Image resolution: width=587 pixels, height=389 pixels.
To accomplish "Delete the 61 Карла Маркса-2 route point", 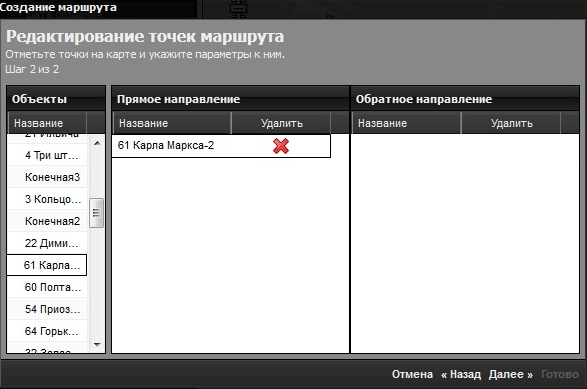I will point(281,146).
